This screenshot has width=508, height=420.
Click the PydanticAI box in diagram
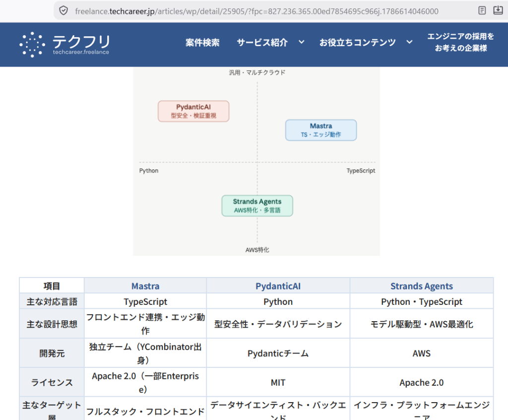[193, 111]
